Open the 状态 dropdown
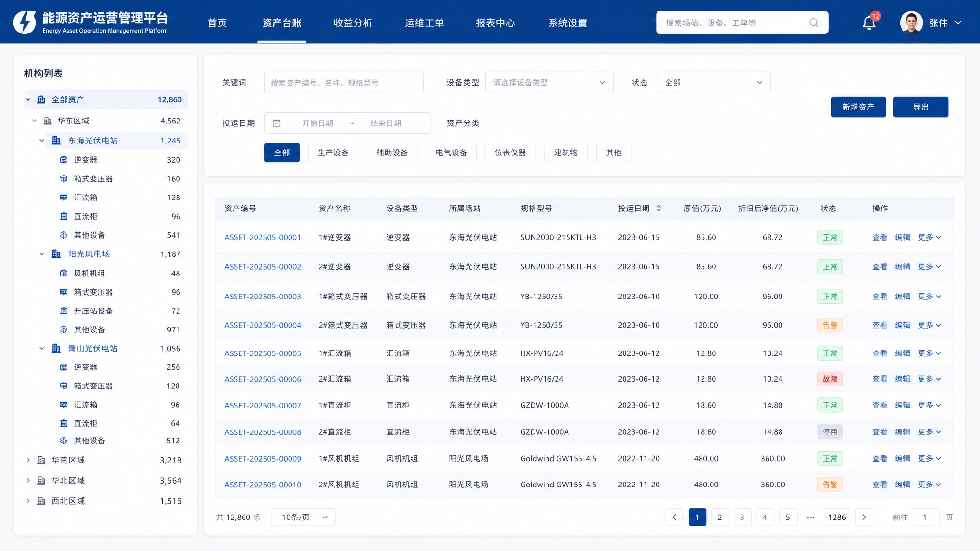980x551 pixels. click(x=713, y=83)
